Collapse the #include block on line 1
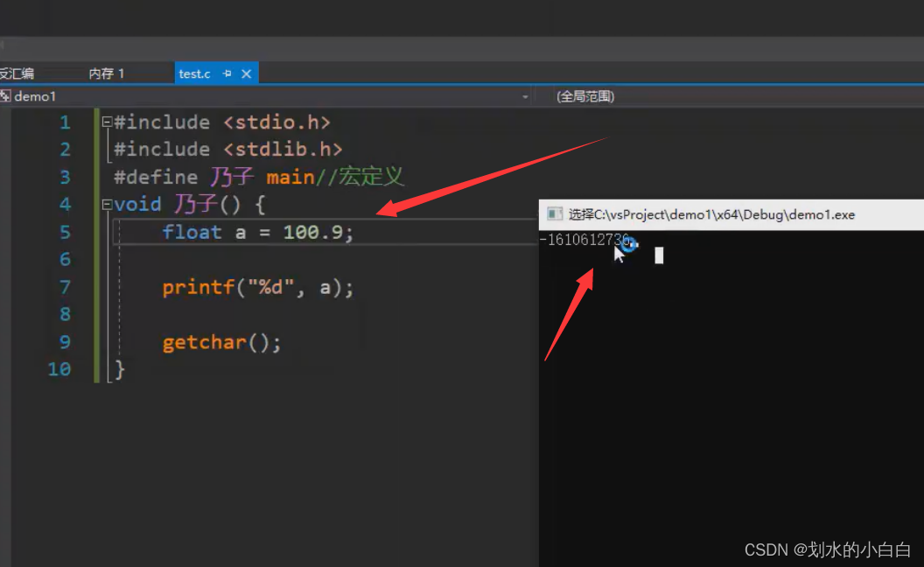The height and width of the screenshot is (567, 924). click(x=107, y=122)
